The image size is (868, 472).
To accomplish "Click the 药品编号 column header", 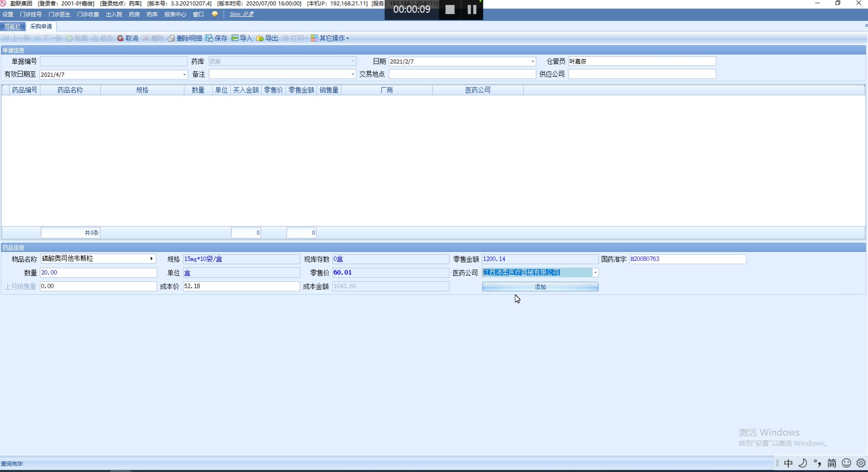I will pos(25,90).
